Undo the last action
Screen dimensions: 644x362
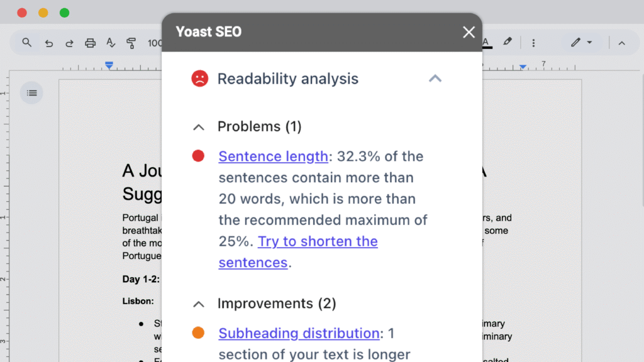49,43
